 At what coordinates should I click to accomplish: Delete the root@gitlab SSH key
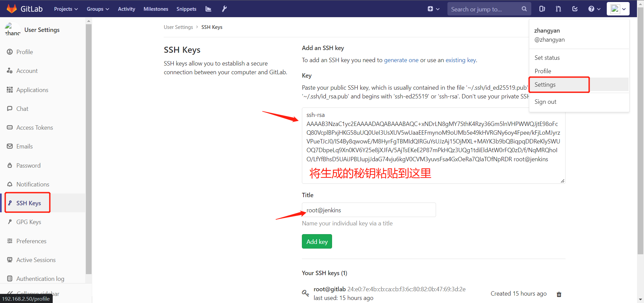tap(559, 294)
